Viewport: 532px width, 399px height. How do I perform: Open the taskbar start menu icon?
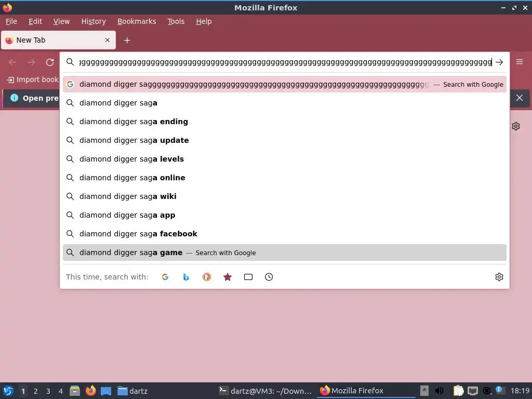coord(8,391)
